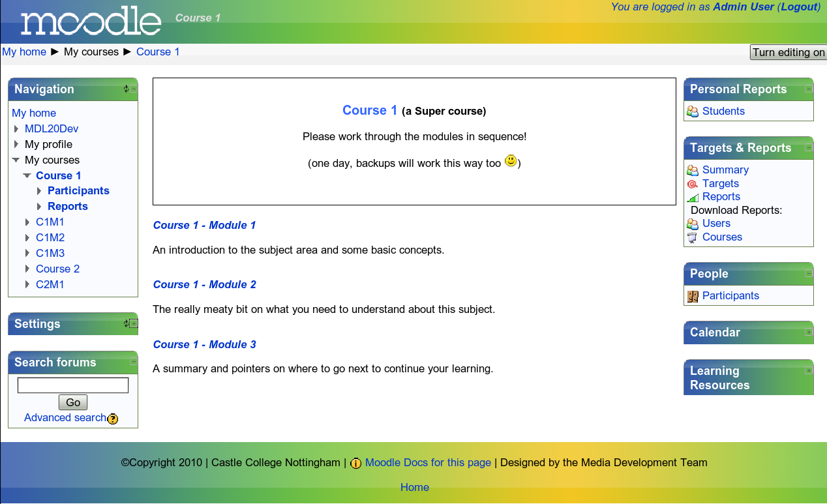Click the Participants icon in People block

[693, 296]
